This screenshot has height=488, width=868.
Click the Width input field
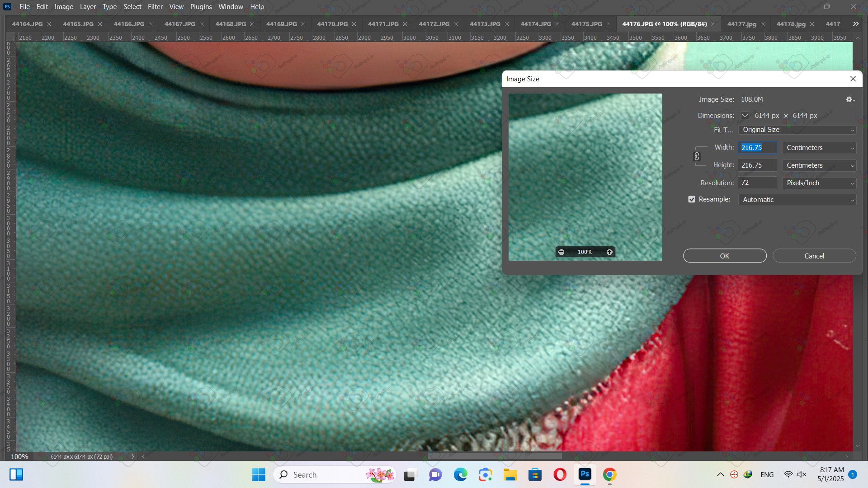(758, 148)
